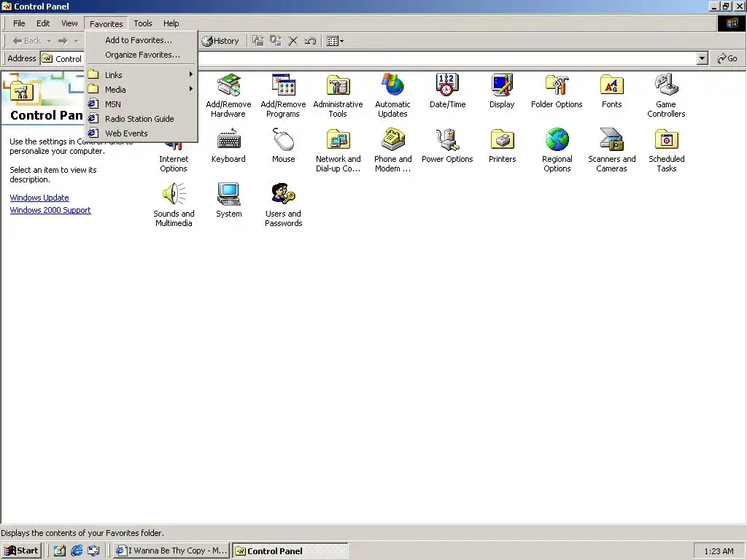Expand the Media favorites submenu
This screenshot has width=747, height=560.
142,90
